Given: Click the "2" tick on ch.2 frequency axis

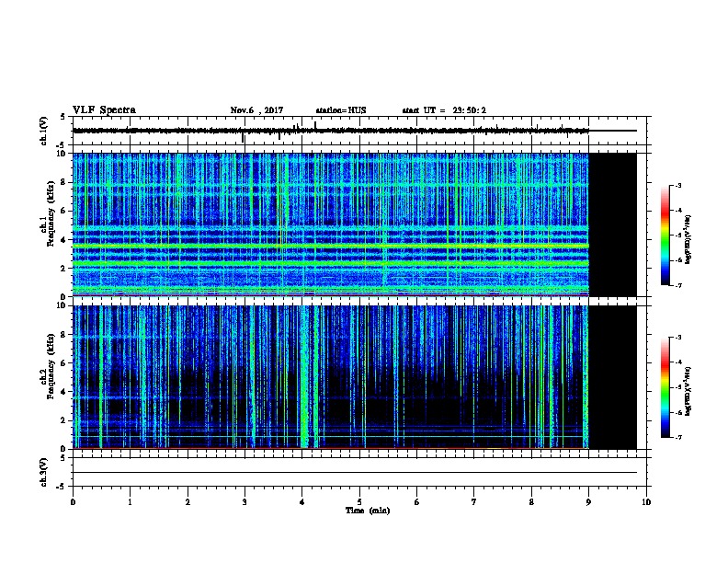Looking at the screenshot, I should [x=63, y=420].
